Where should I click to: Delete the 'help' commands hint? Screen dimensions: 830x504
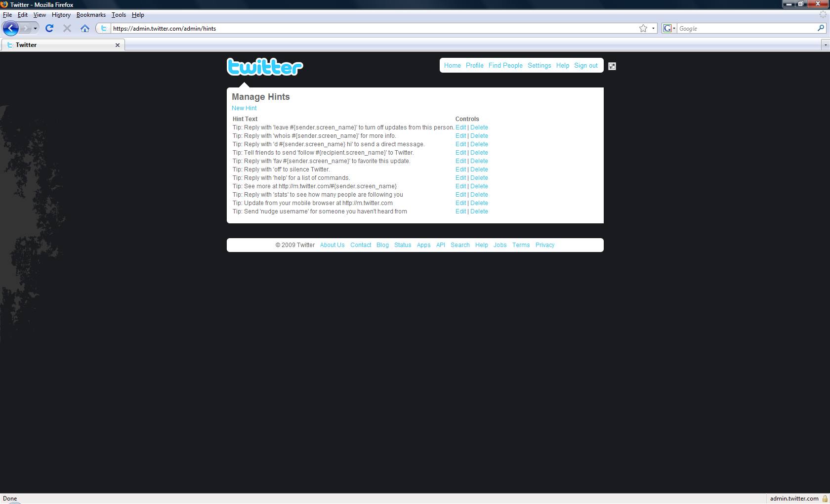coord(479,178)
